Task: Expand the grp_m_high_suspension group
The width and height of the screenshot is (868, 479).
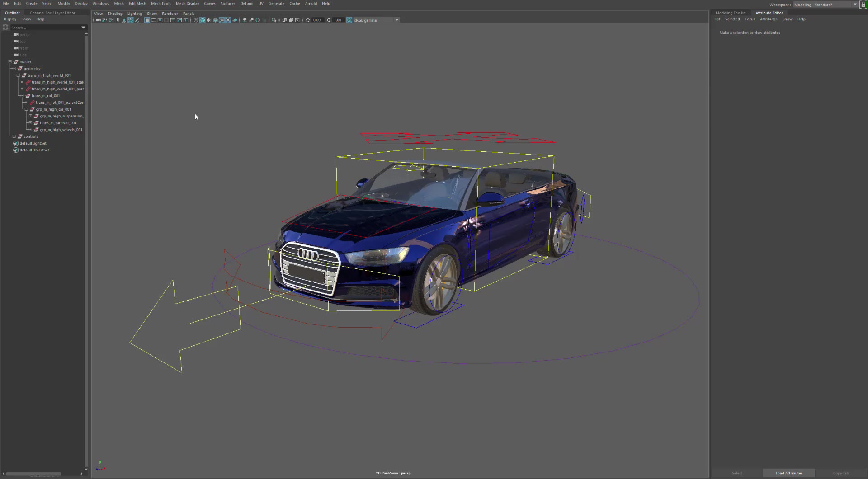Action: [30, 116]
